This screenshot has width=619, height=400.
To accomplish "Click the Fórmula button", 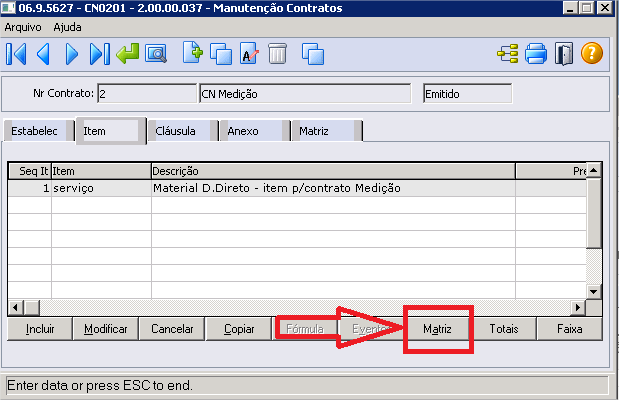I will click(x=305, y=329).
